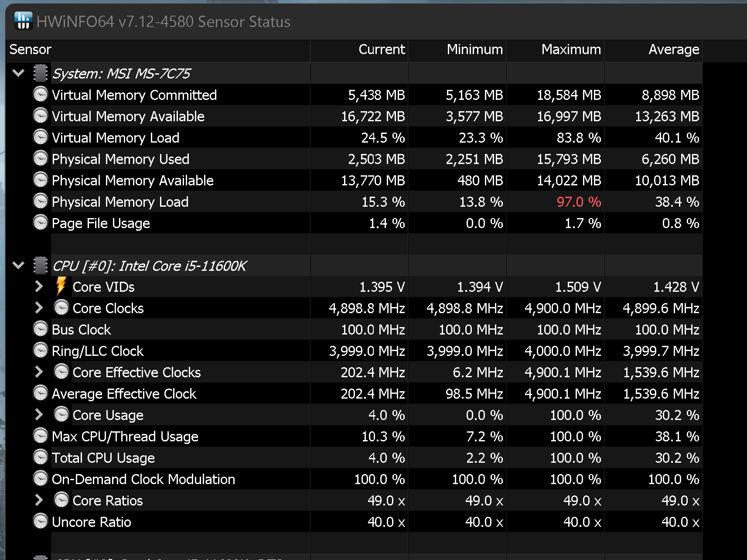Select the Physical Memory Load row
This screenshot has height=560, width=747.
click(354, 201)
